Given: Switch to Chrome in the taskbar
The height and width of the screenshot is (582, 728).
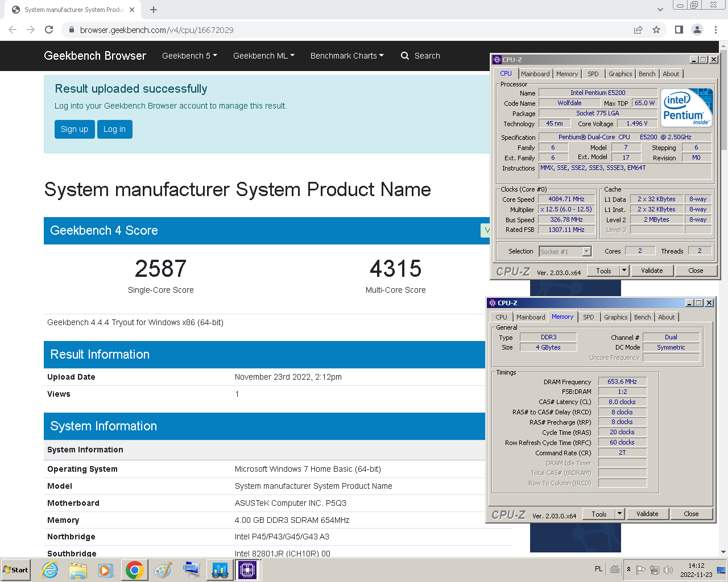Looking at the screenshot, I should click(134, 570).
